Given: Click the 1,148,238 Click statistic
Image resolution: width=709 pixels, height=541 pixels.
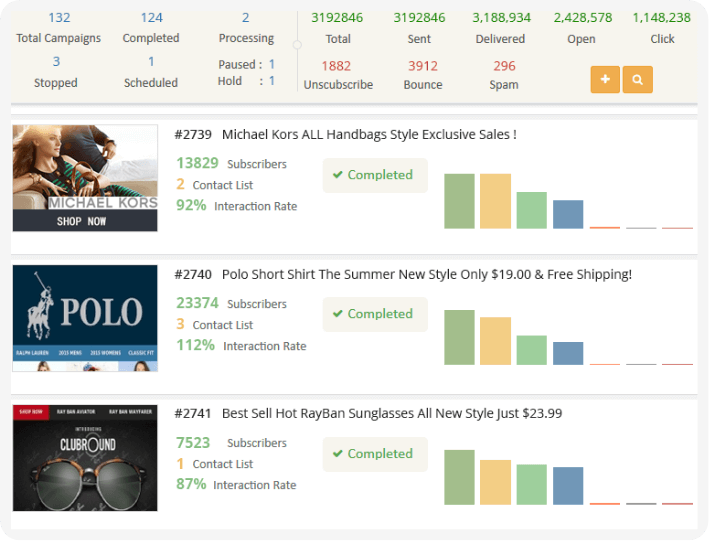Looking at the screenshot, I should point(662,28).
